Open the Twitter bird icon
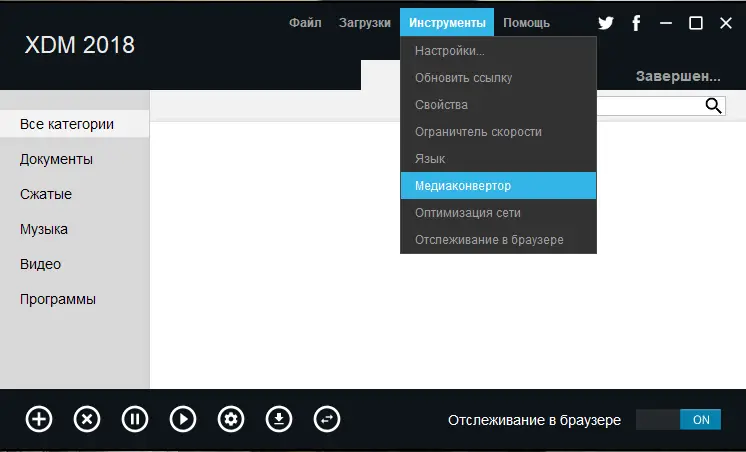This screenshot has width=746, height=452. 606,23
